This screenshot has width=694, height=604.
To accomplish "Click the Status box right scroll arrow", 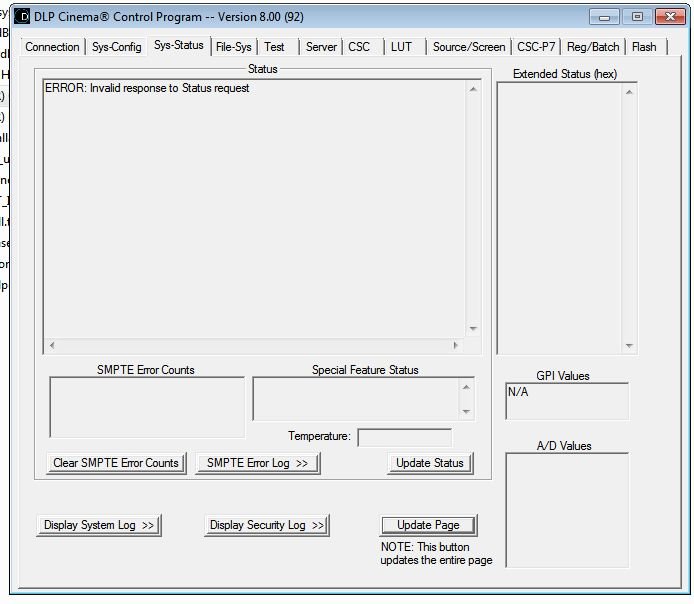I will [455, 345].
